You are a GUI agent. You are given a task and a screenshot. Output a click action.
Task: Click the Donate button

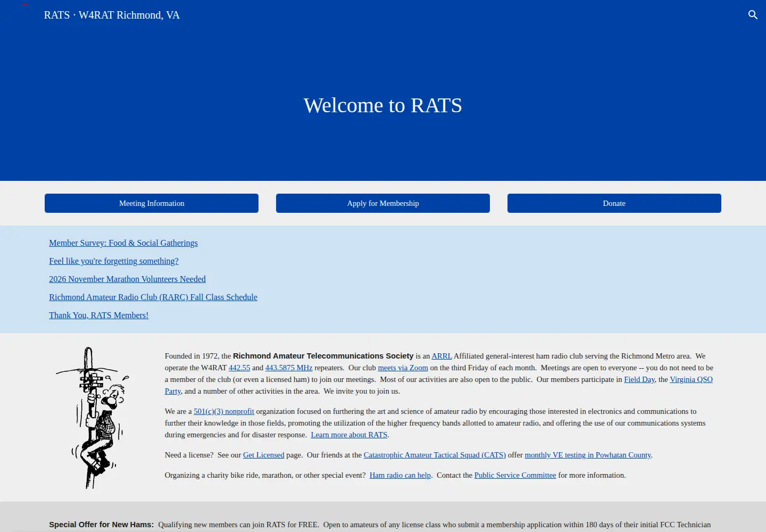(x=614, y=203)
